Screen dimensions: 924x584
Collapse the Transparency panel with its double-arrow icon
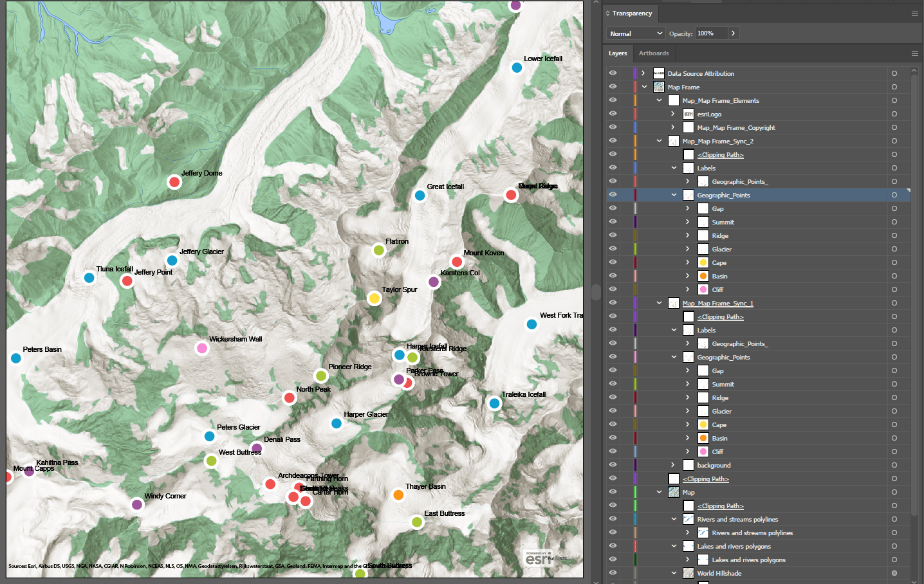[607, 13]
